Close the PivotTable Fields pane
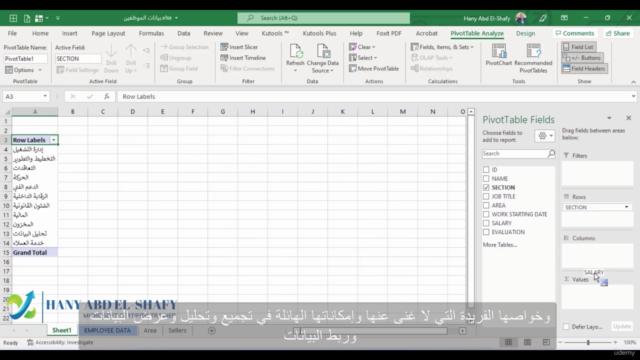 (629, 118)
